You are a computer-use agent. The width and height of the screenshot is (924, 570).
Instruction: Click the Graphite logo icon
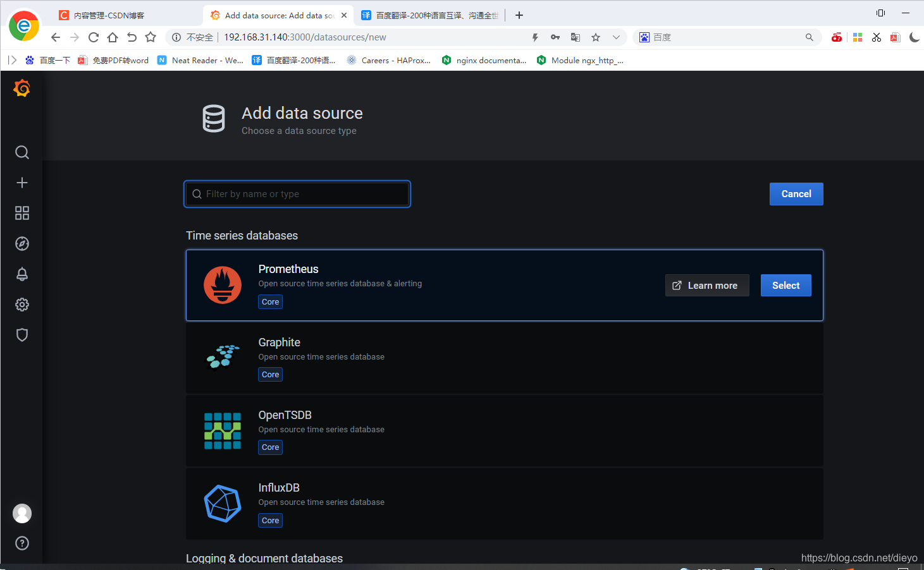pos(223,356)
